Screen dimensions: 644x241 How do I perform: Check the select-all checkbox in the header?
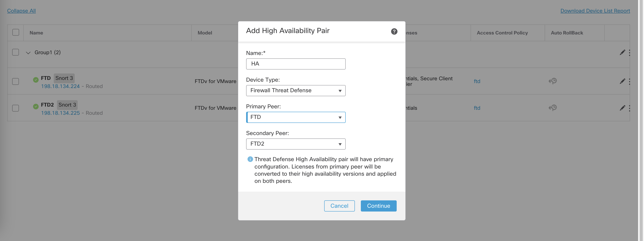point(16,32)
